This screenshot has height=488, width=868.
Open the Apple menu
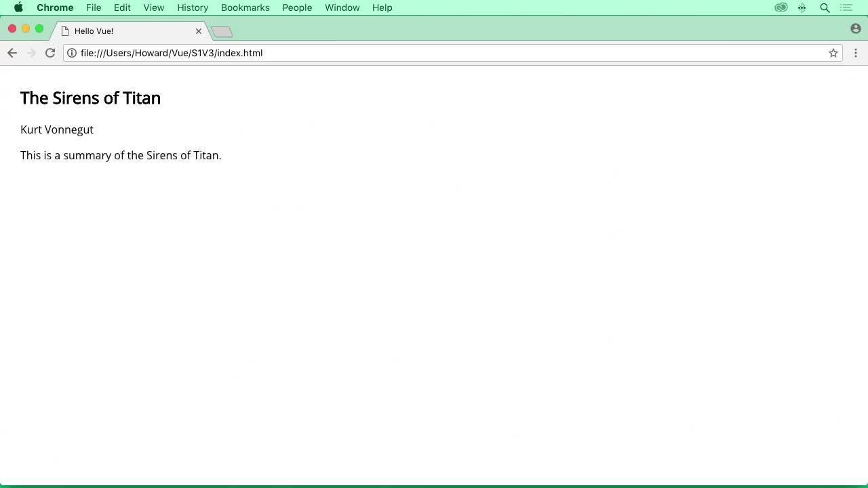18,7
